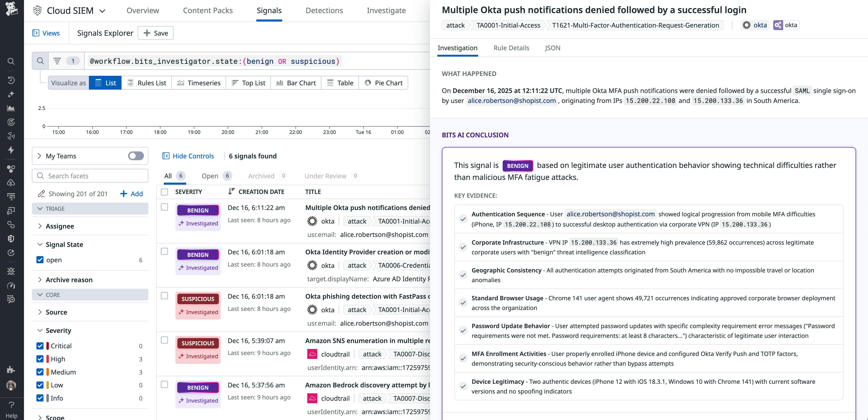
Task: Uncheck the High severity filter
Action: pos(40,359)
